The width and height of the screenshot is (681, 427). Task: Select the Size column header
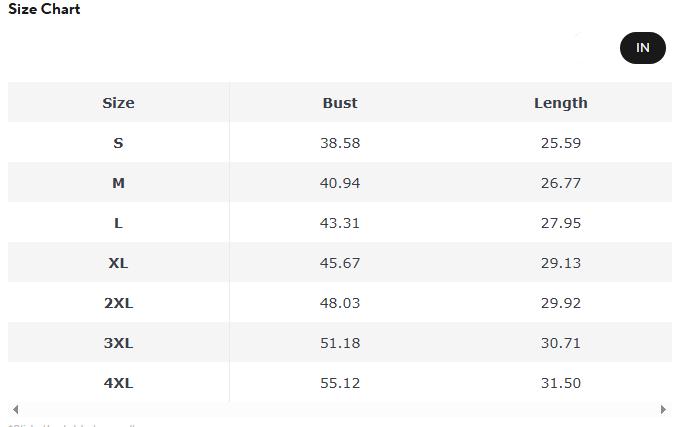pos(118,103)
